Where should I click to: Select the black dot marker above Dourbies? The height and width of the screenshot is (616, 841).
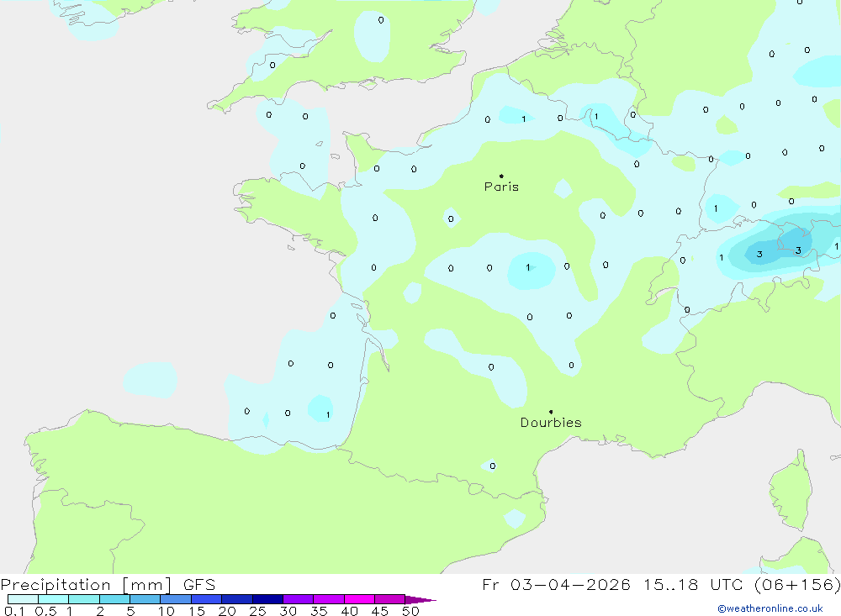pos(551,412)
